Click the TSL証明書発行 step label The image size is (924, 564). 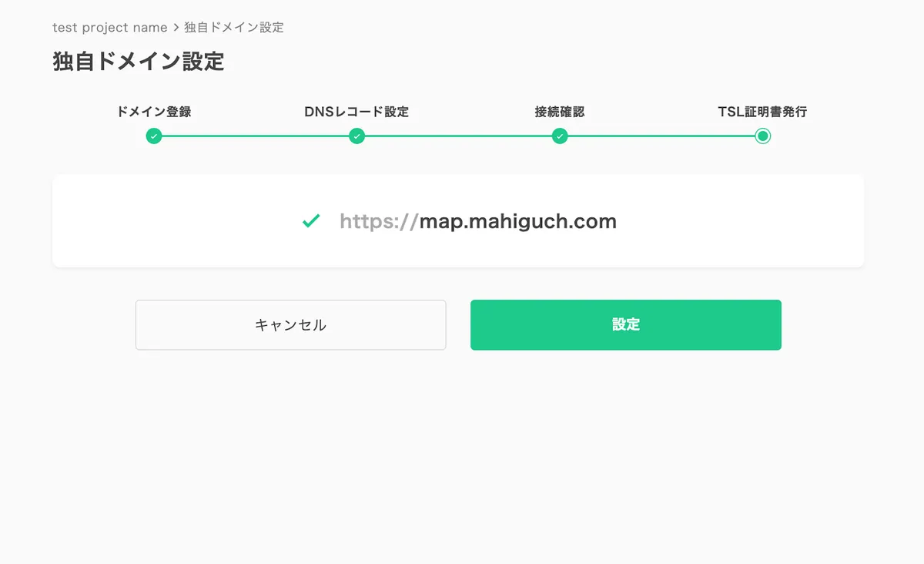click(762, 112)
